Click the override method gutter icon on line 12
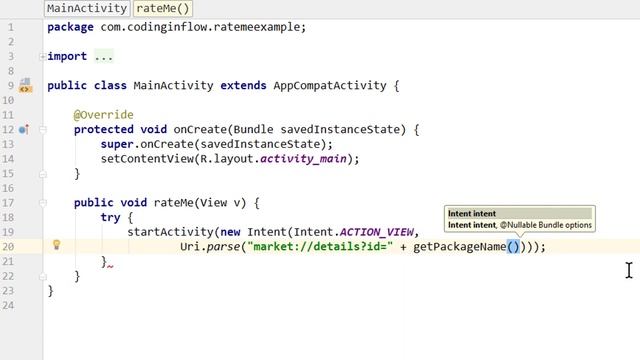The width and height of the screenshot is (640, 360). [x=24, y=129]
